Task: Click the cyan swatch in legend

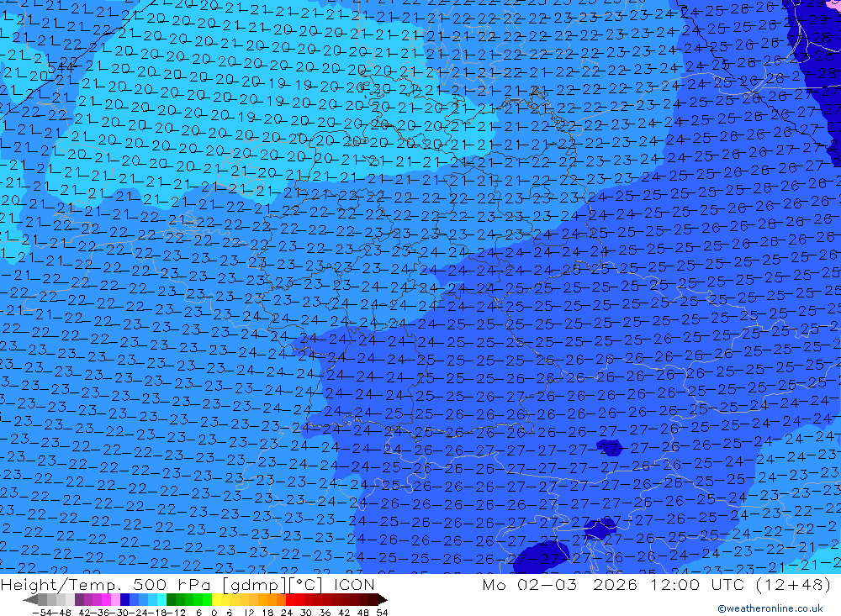Action: (161, 600)
